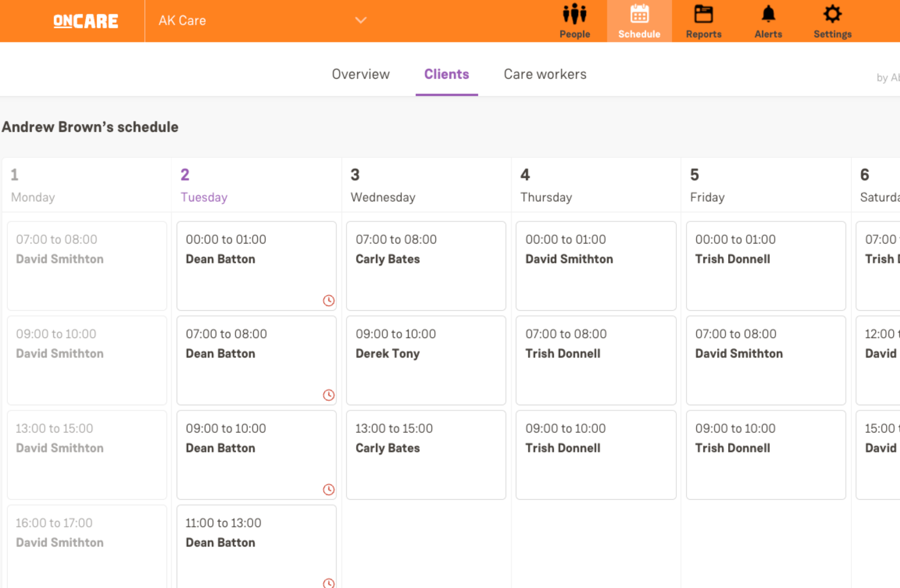Switch to the Overview tab
Screen dimensions: 900x588
[x=361, y=74]
